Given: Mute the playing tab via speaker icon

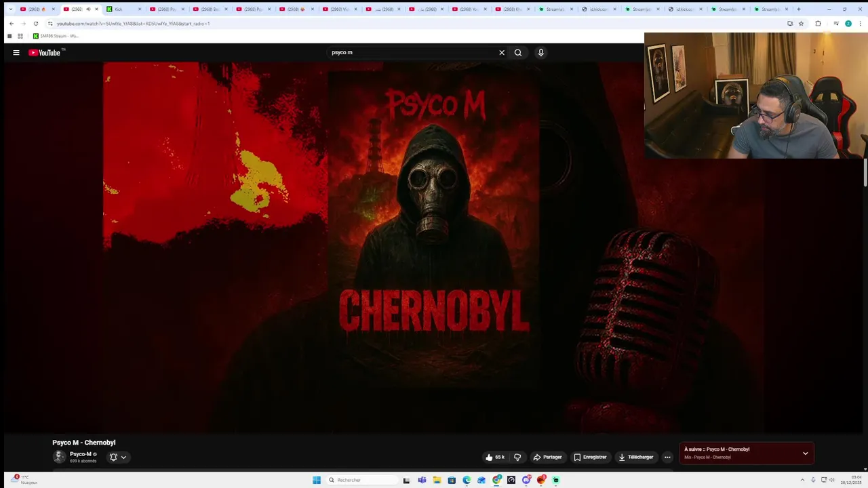Looking at the screenshot, I should pos(88,9).
